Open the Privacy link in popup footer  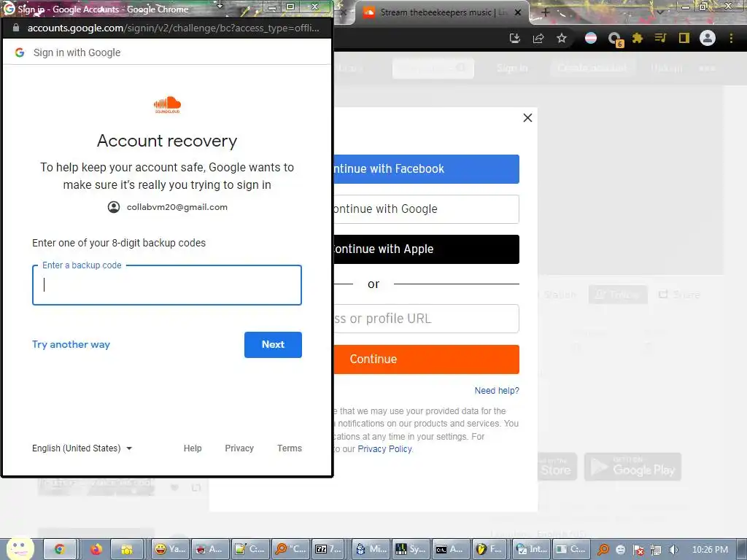click(x=239, y=448)
